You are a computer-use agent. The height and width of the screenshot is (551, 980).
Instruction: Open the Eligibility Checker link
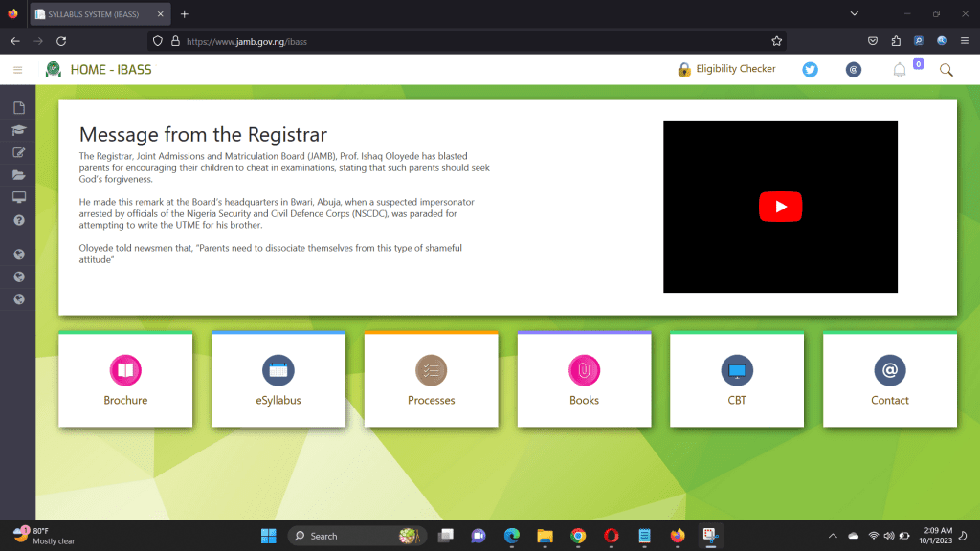click(727, 69)
